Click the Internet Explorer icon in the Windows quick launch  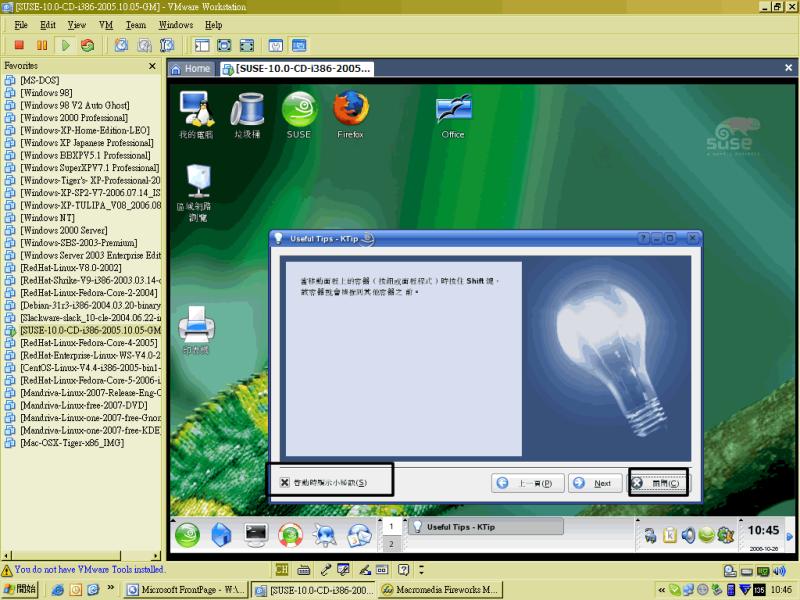coord(58,590)
